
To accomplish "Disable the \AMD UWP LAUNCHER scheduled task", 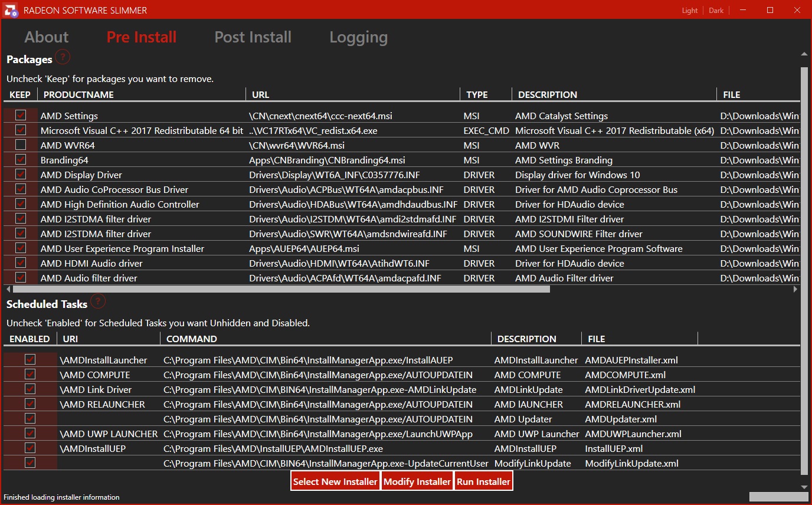I will click(x=30, y=434).
